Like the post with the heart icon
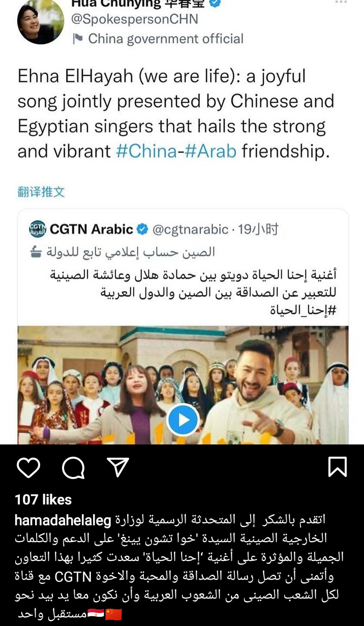 (x=28, y=467)
